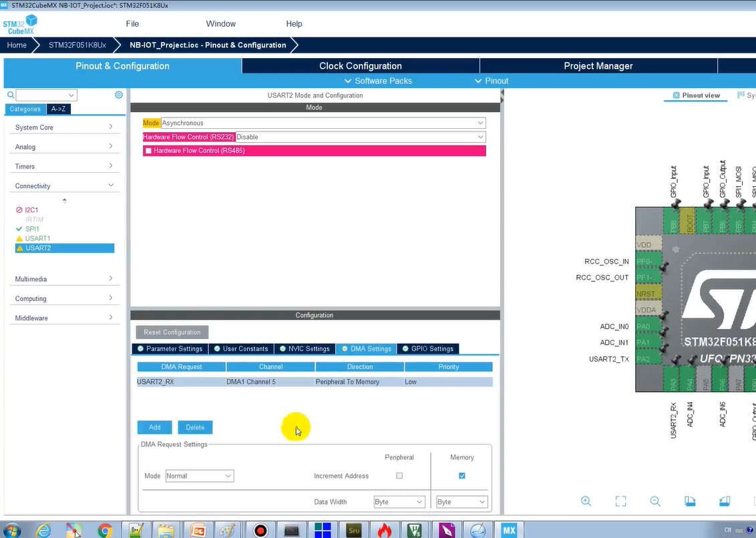756x538 pixels.
Task: Rotate the chip counter-clockwise icon
Action: point(725,501)
